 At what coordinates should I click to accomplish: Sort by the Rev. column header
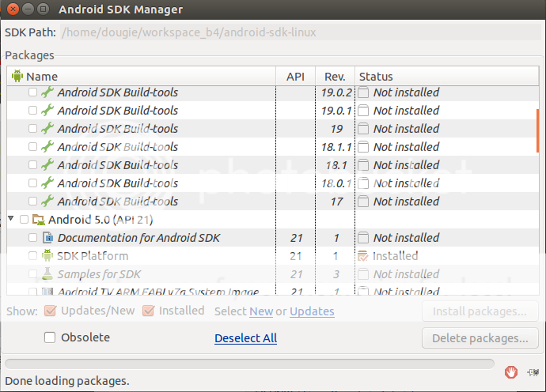(x=335, y=76)
